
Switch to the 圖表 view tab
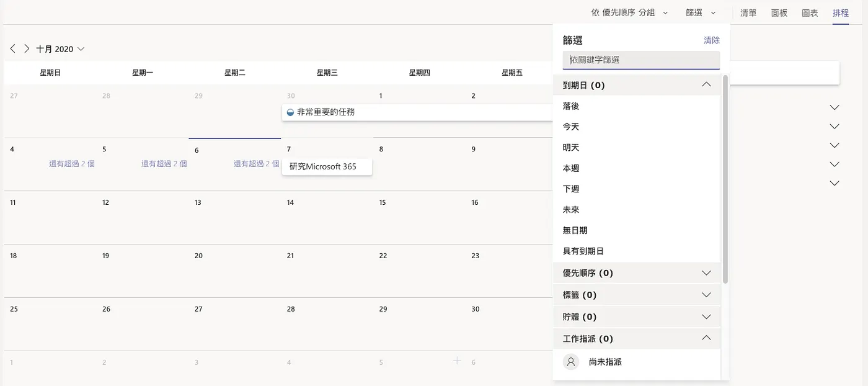[x=810, y=12]
